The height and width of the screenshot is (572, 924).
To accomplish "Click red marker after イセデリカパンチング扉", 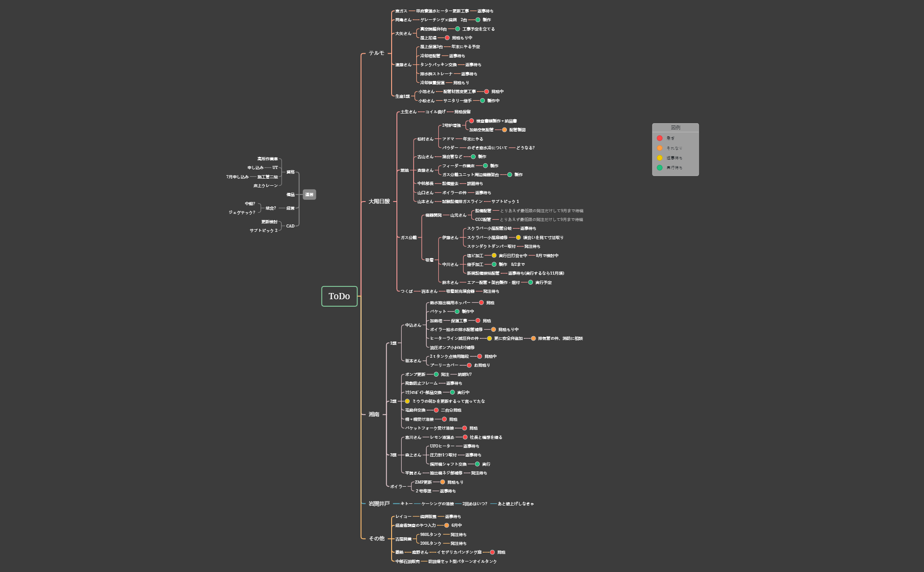I will pos(492,552).
